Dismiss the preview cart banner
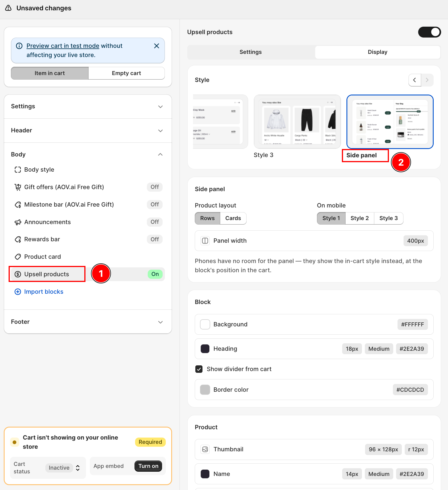 [157, 46]
